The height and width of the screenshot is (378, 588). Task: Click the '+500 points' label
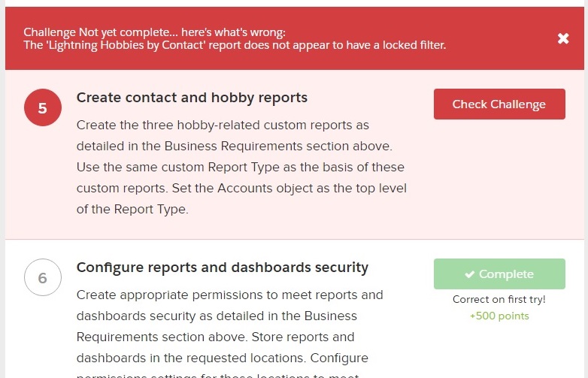click(x=499, y=316)
